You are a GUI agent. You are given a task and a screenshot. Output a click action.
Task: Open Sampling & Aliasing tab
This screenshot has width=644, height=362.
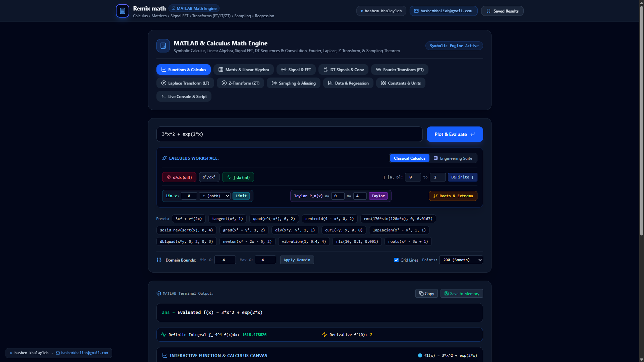point(294,83)
